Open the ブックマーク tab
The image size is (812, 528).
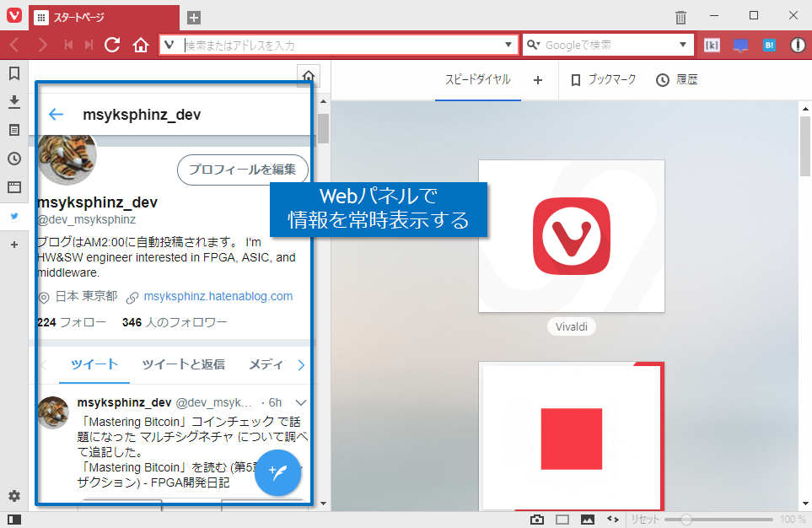click(x=603, y=80)
